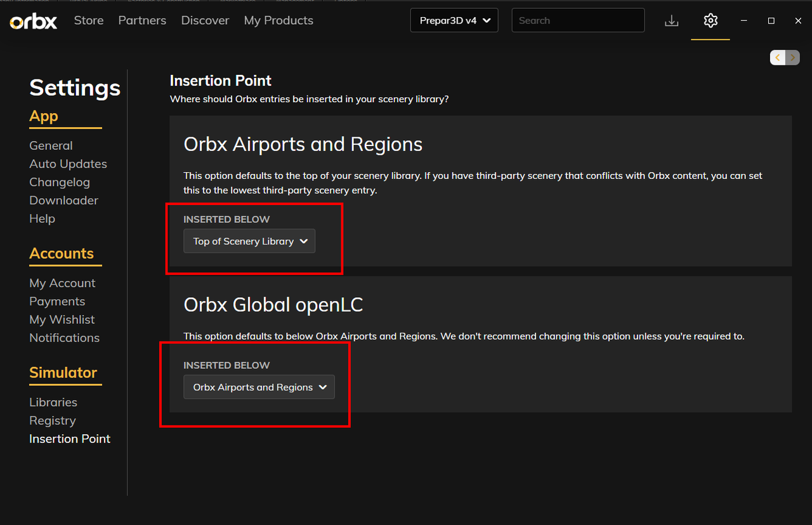812x525 pixels.
Task: Go to My Account settings
Action: (x=62, y=283)
